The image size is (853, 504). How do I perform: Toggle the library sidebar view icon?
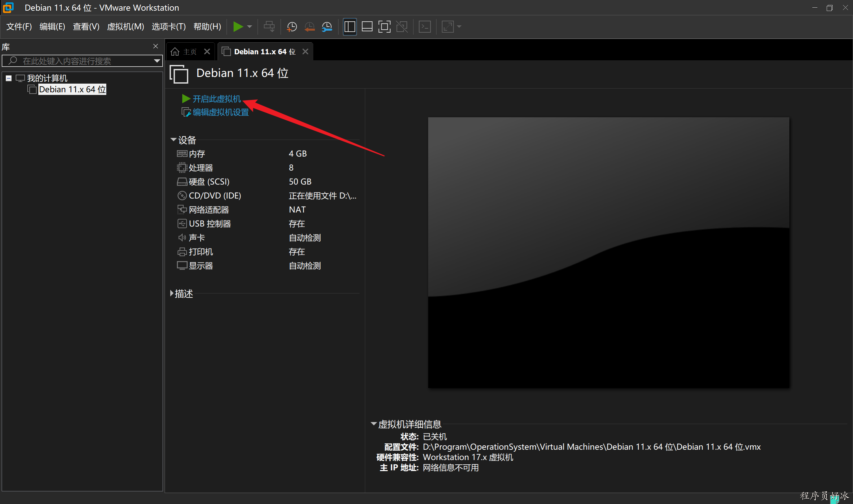350,27
